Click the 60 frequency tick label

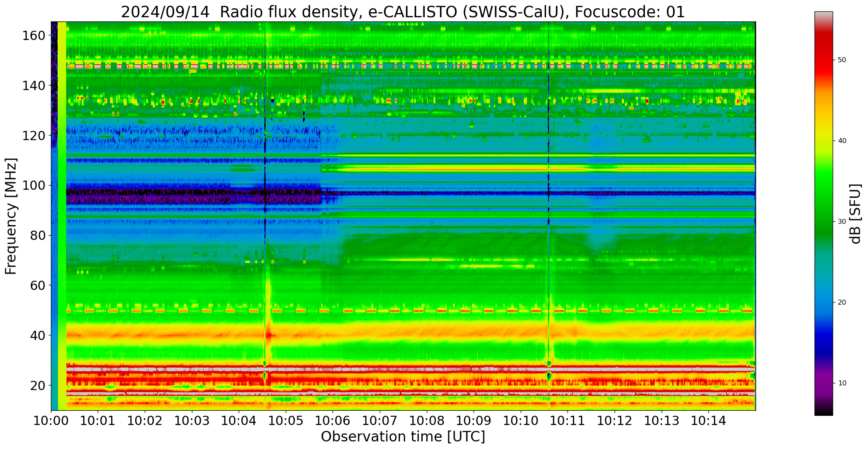coord(38,285)
